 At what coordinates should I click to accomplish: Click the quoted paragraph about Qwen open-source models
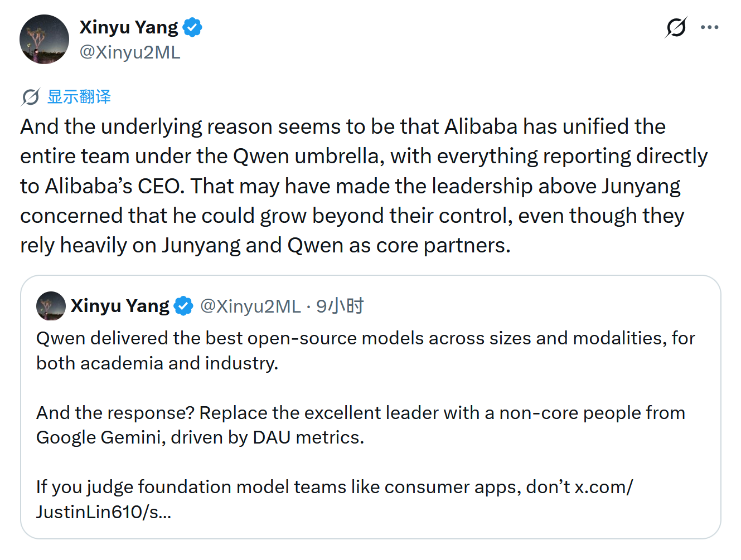tap(365, 350)
